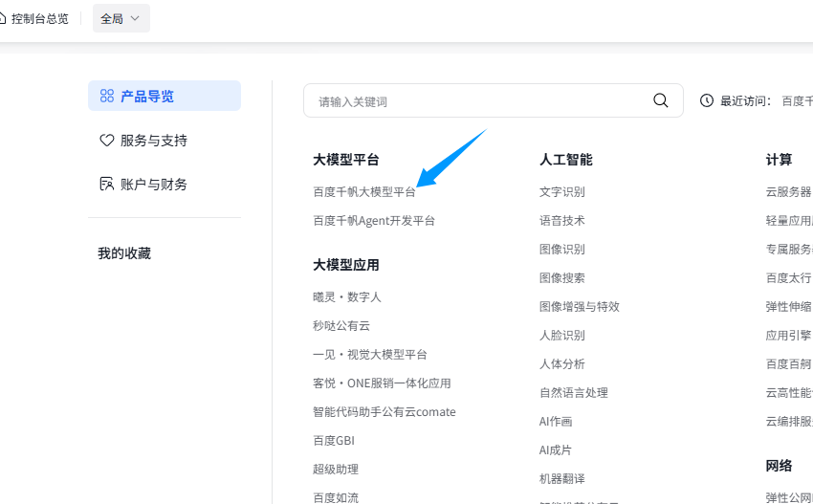Click the home icon for 控制台总览

[x=3, y=18]
